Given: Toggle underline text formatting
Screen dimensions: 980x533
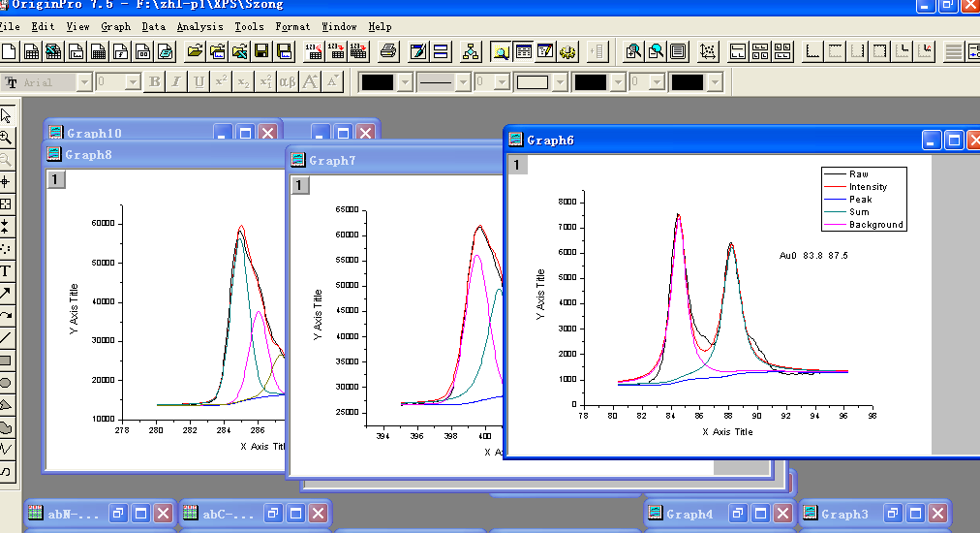Looking at the screenshot, I should point(199,82).
